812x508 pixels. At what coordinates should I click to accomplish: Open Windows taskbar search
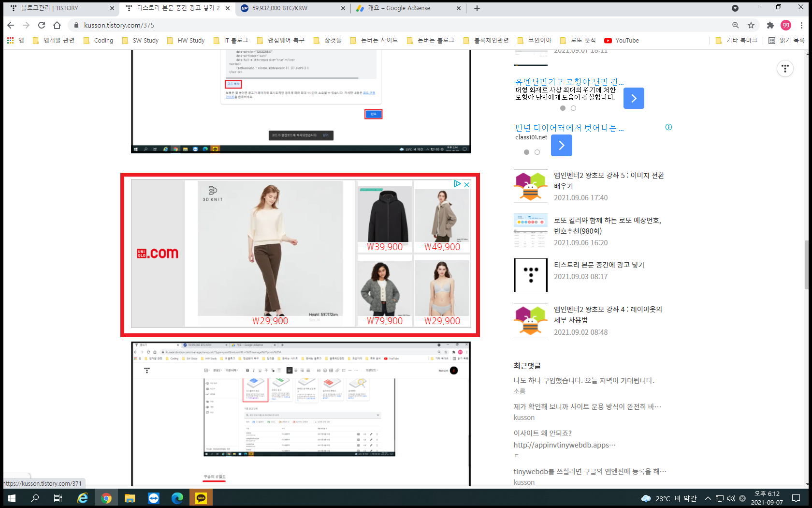(x=35, y=498)
